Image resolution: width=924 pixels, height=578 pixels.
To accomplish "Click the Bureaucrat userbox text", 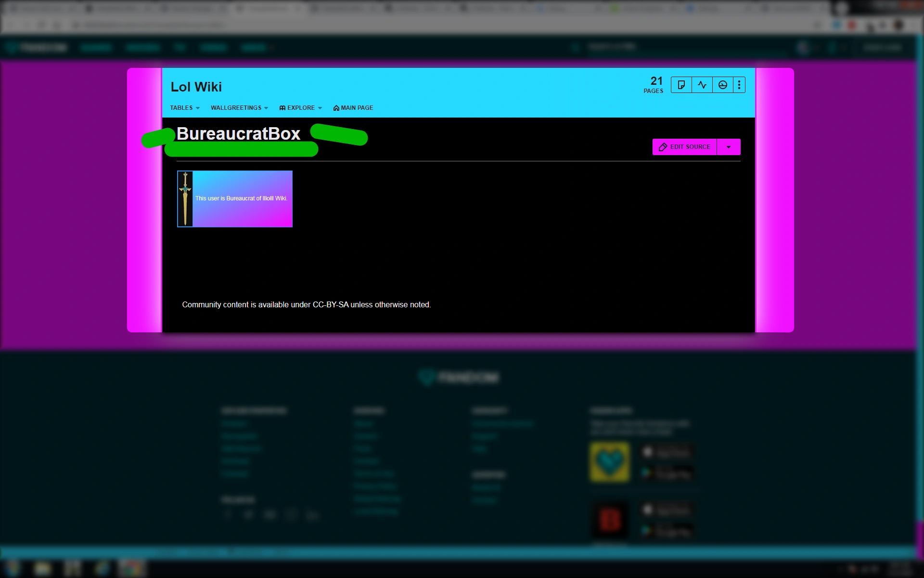I will 241,198.
